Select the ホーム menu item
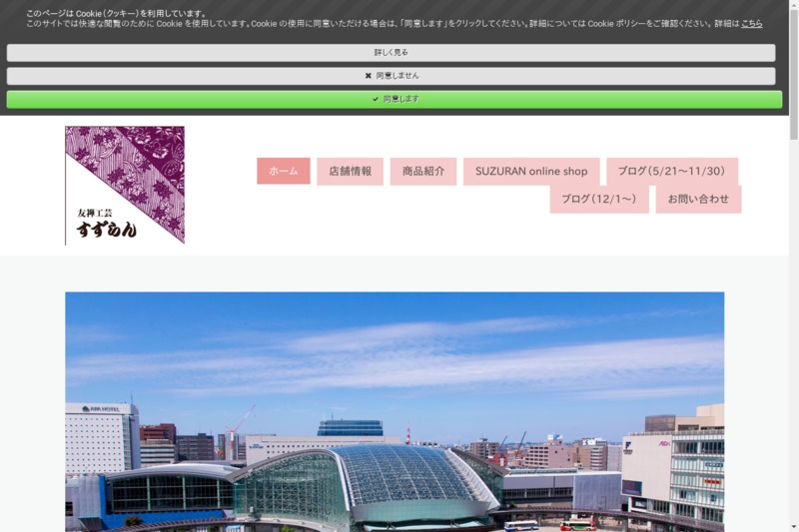Viewport: 799px width, 532px height. tap(283, 172)
